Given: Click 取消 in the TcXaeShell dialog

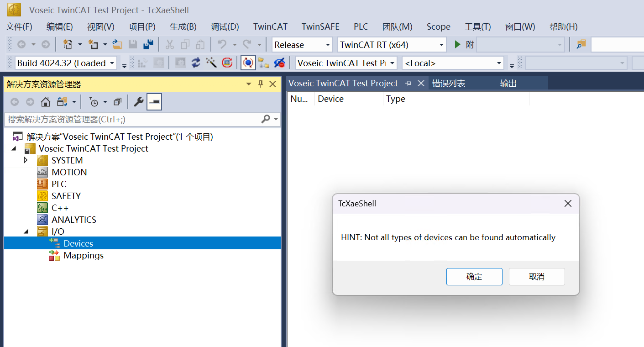Looking at the screenshot, I should tap(537, 277).
